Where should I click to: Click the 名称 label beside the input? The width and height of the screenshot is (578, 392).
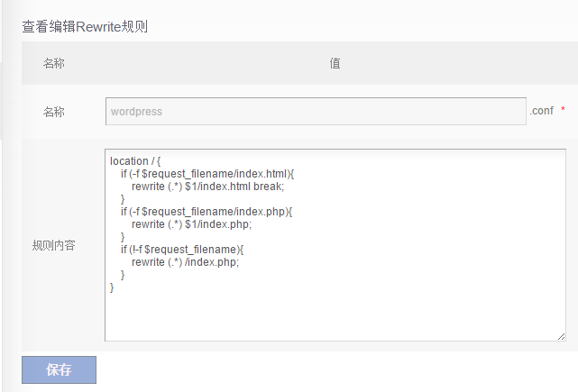point(53,112)
